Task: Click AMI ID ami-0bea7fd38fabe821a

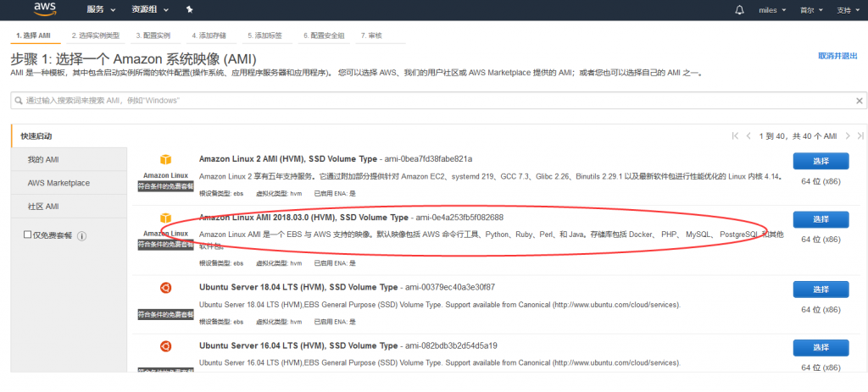Action: (x=429, y=158)
